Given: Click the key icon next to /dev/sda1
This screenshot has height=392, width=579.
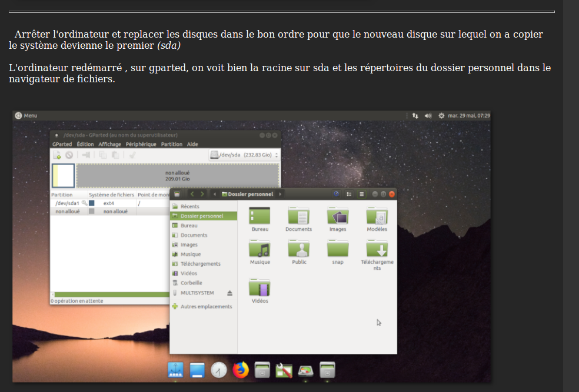Looking at the screenshot, I should tap(84, 203).
